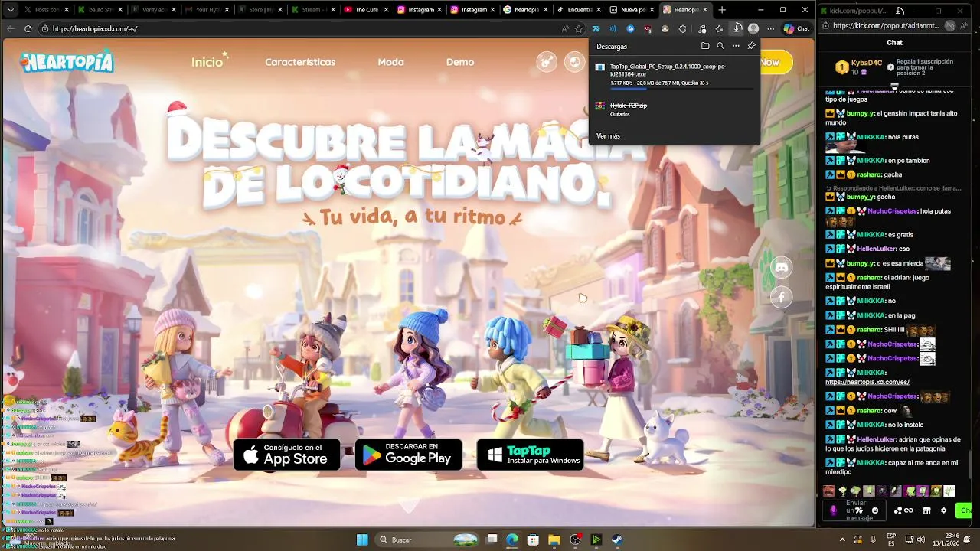Click the Kick chat scrollbar

(x=970, y=463)
